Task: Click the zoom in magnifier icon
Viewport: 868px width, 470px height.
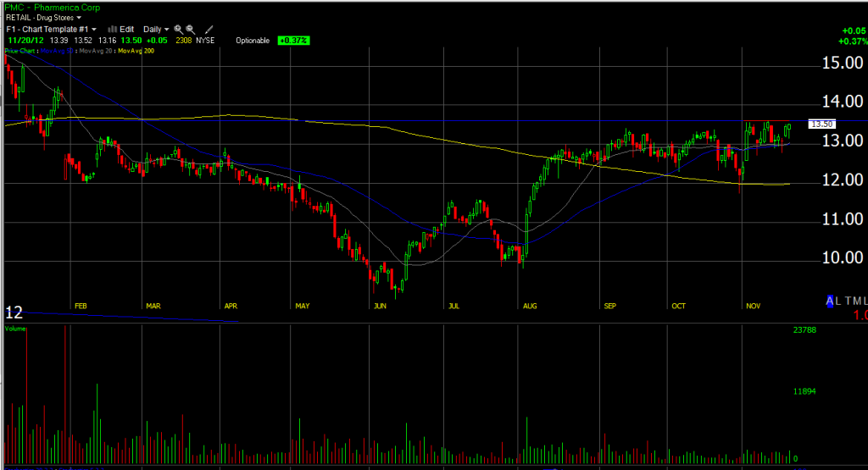Action: (x=179, y=29)
